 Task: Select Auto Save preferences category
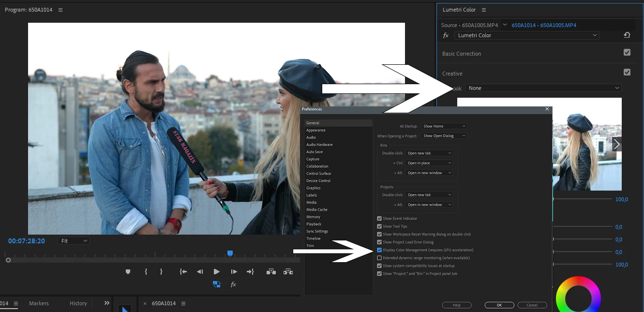click(315, 152)
